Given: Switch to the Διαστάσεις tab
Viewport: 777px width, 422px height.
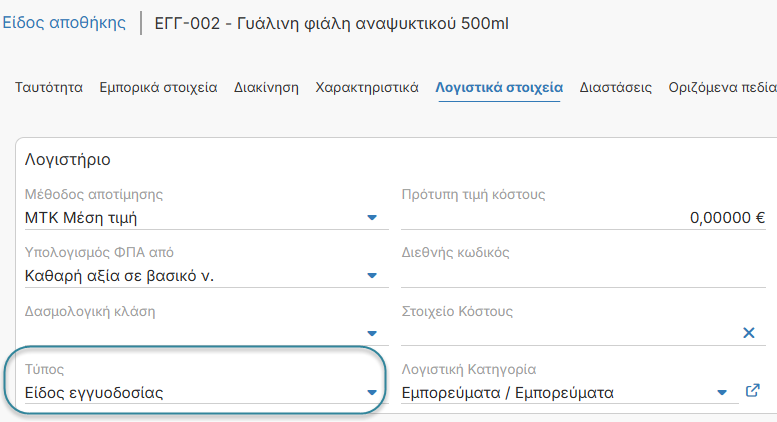Looking at the screenshot, I should pos(615,87).
